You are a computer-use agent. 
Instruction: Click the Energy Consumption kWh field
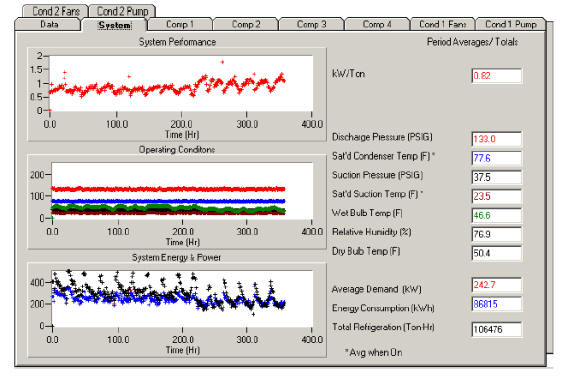(x=497, y=304)
